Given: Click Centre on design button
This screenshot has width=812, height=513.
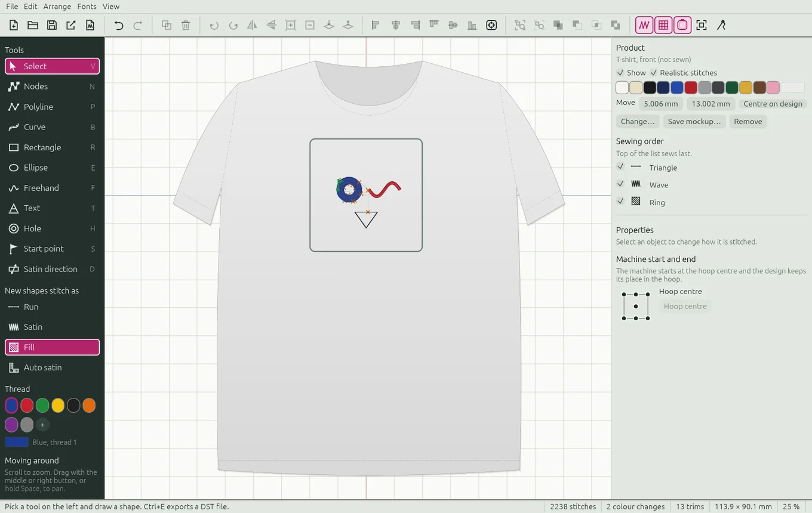Looking at the screenshot, I should [773, 104].
